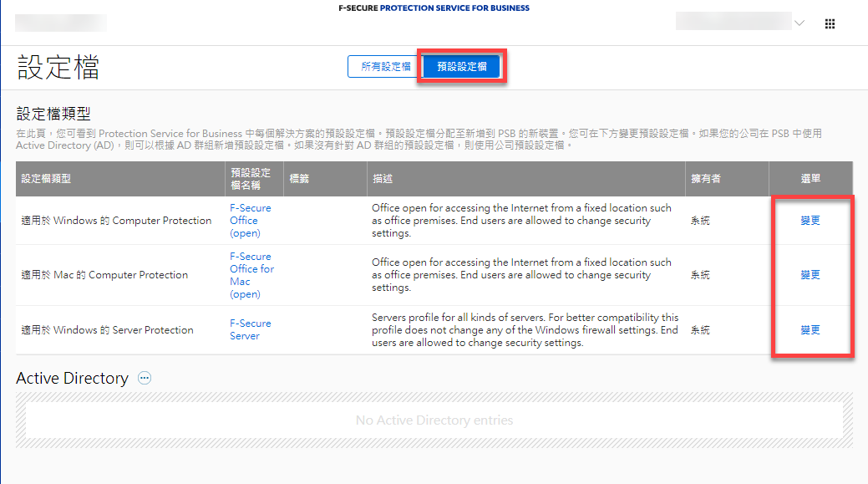Click the blurred account name at top right
This screenshot has height=484, width=868.
[733, 22]
